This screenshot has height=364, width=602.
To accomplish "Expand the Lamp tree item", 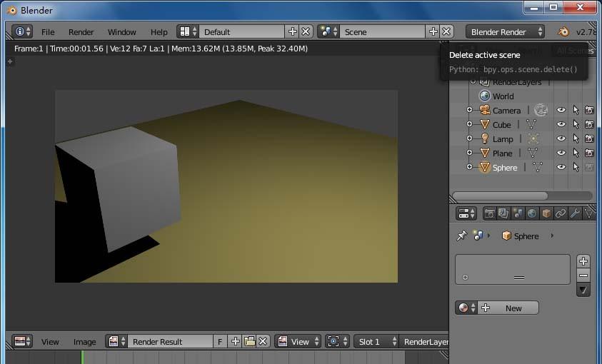I will 469,138.
